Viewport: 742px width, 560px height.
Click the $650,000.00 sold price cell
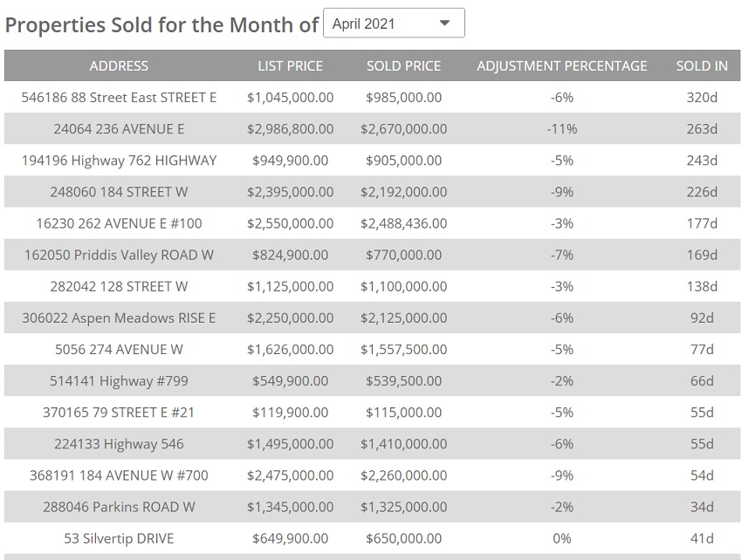[x=403, y=538]
